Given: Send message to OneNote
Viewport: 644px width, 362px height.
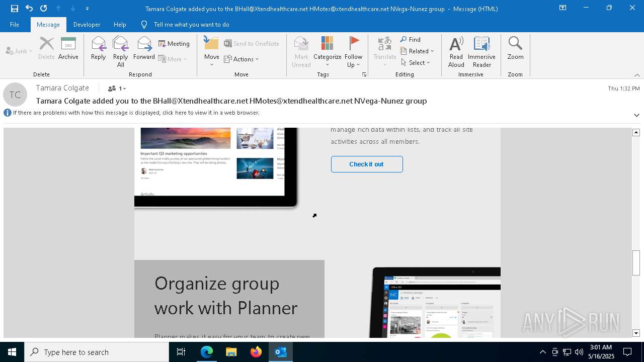Looking at the screenshot, I should tap(252, 44).
